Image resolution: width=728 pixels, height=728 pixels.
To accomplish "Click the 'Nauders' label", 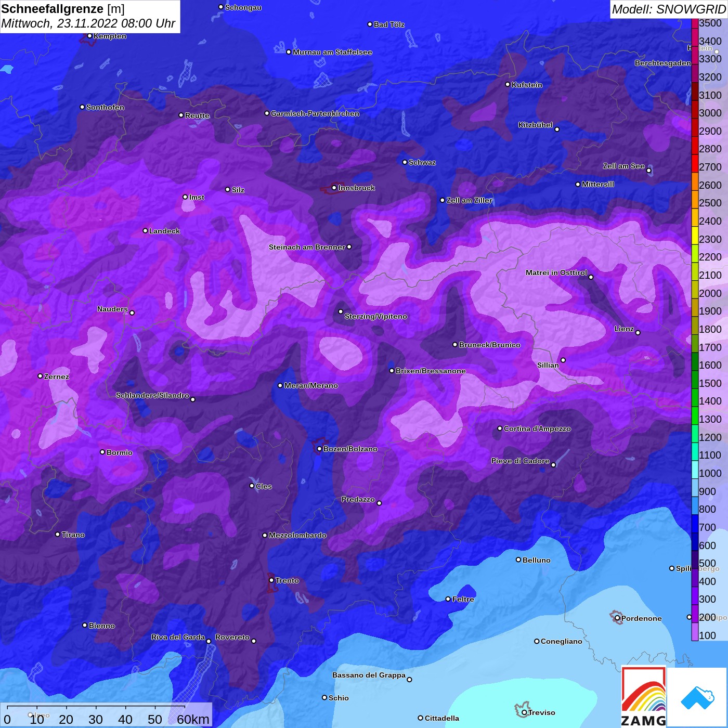I will 112,309.
